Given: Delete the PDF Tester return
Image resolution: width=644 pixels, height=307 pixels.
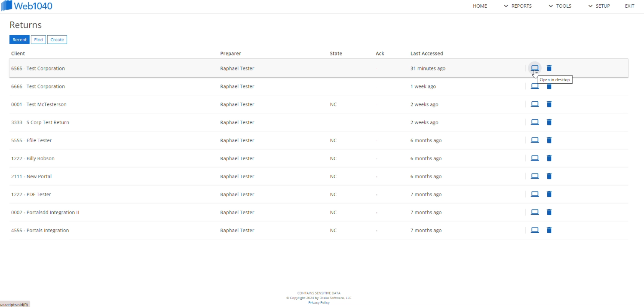Looking at the screenshot, I should [x=549, y=194].
